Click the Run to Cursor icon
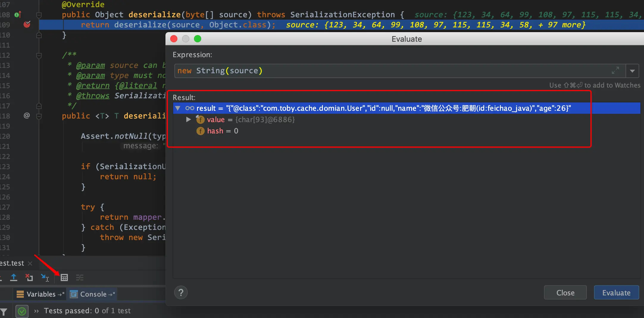This screenshot has width=644, height=318. [x=45, y=278]
